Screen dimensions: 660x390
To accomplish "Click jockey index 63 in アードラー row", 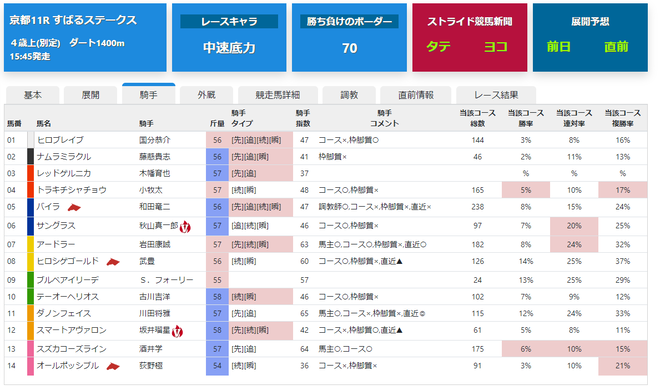I will [304, 244].
